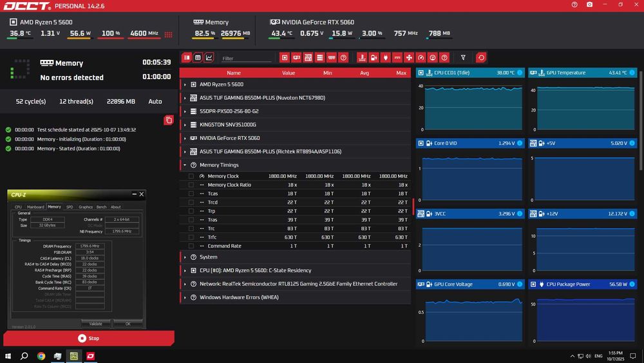Click the blue circle on CPU CCD1 (Tdie) graph

520,73
